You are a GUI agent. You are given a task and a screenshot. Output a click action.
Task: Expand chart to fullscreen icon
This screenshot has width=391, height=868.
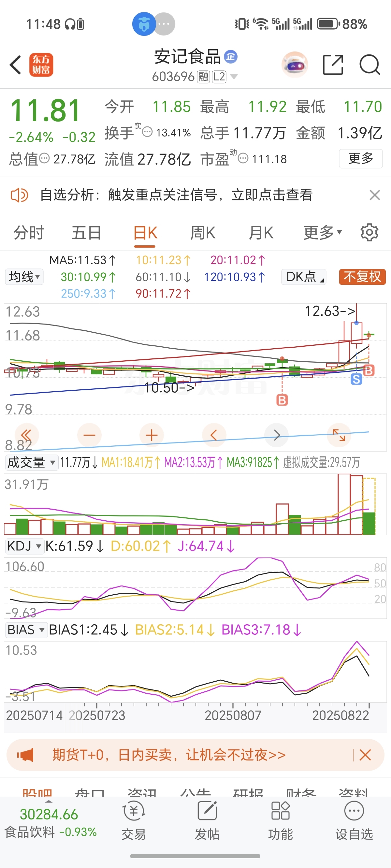339,435
